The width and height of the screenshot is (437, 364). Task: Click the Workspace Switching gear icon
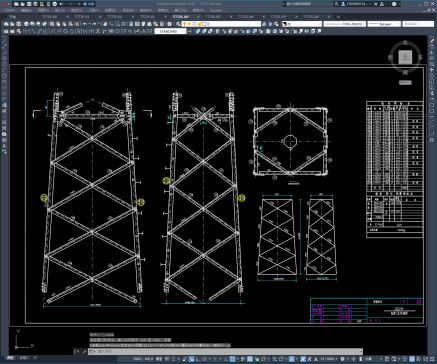tap(342, 359)
